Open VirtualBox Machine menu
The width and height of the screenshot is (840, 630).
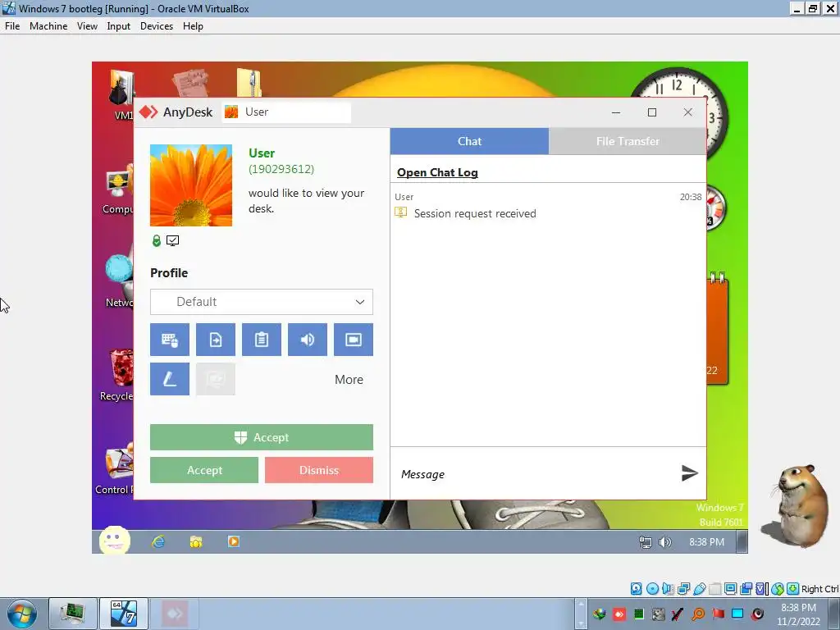coord(48,25)
